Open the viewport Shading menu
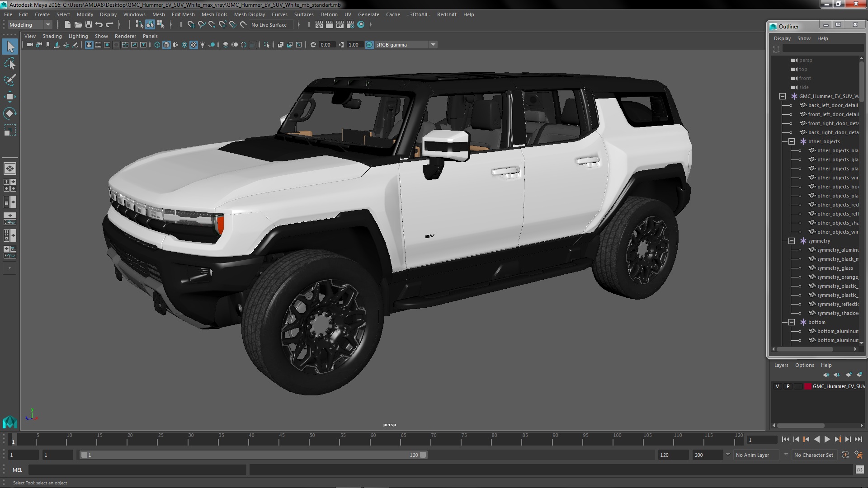 pos(52,36)
